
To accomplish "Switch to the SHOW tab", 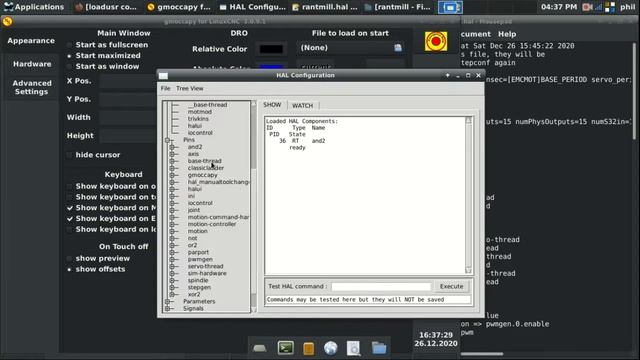I will click(x=272, y=105).
